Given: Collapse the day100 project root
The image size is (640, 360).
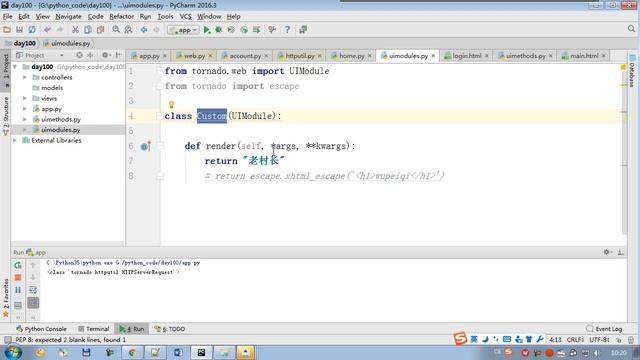Looking at the screenshot, I should pos(15,67).
